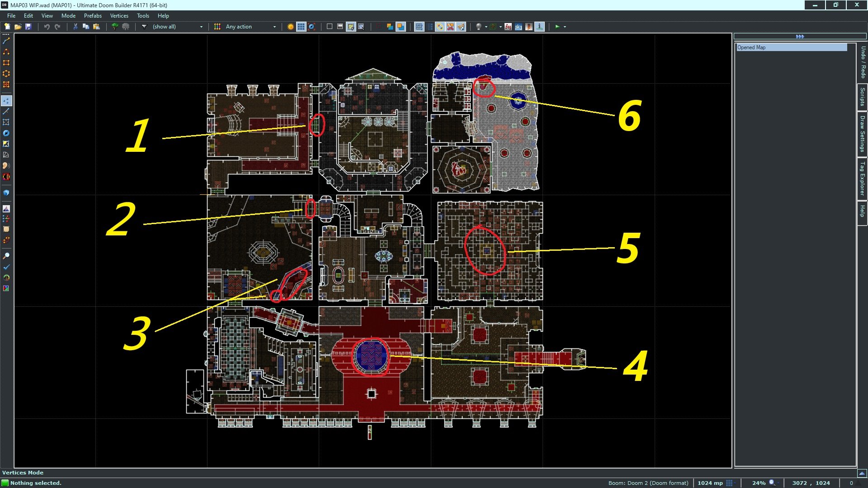
Task: Open the Help menu
Action: pyautogui.click(x=163, y=15)
